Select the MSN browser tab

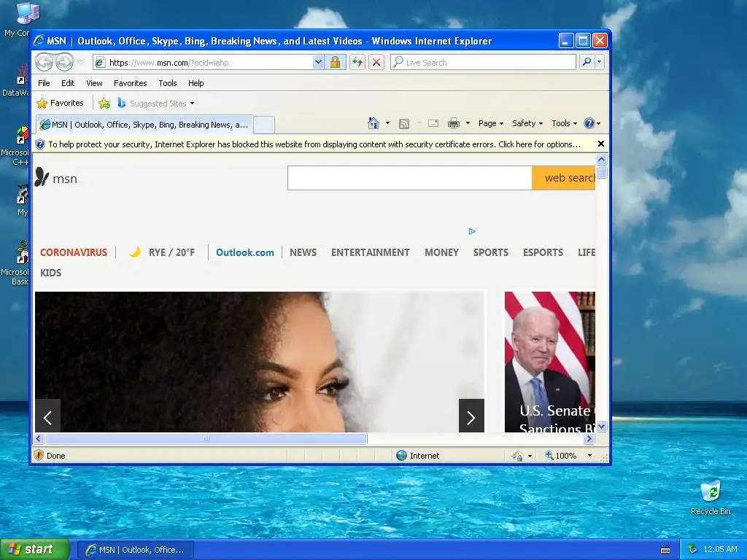click(x=144, y=125)
